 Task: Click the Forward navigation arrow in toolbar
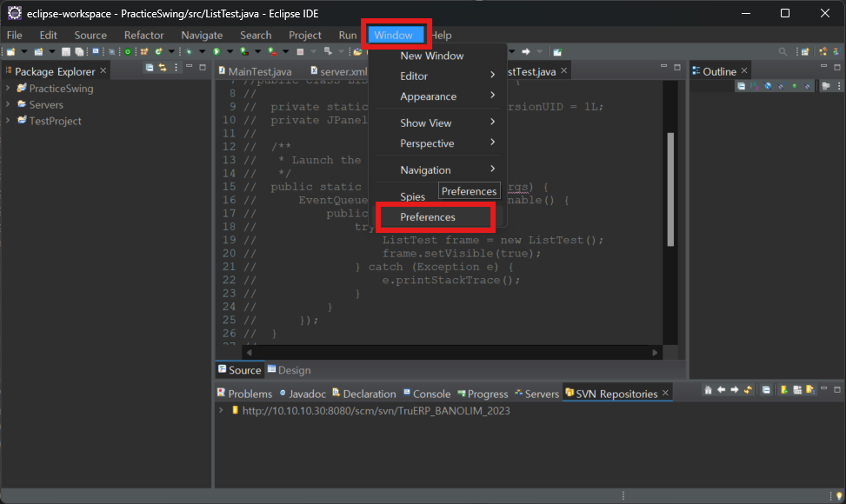pyautogui.click(x=526, y=52)
